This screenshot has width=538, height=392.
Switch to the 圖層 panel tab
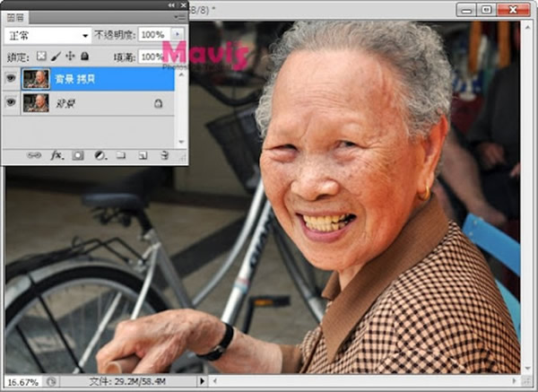pyautogui.click(x=17, y=17)
